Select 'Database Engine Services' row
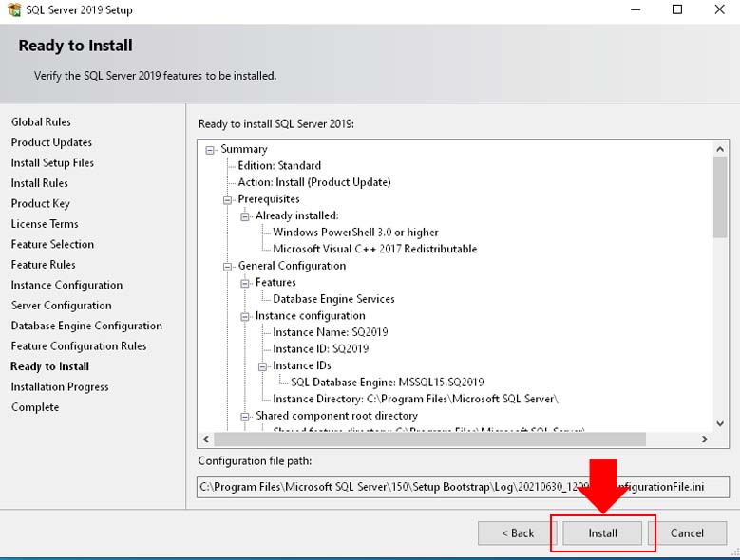The width and height of the screenshot is (740, 560). tap(333, 299)
